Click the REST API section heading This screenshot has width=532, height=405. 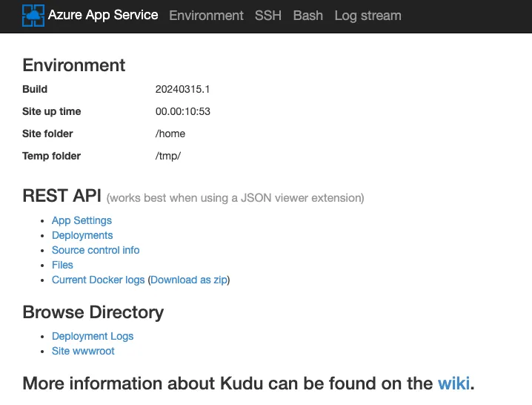(x=61, y=196)
